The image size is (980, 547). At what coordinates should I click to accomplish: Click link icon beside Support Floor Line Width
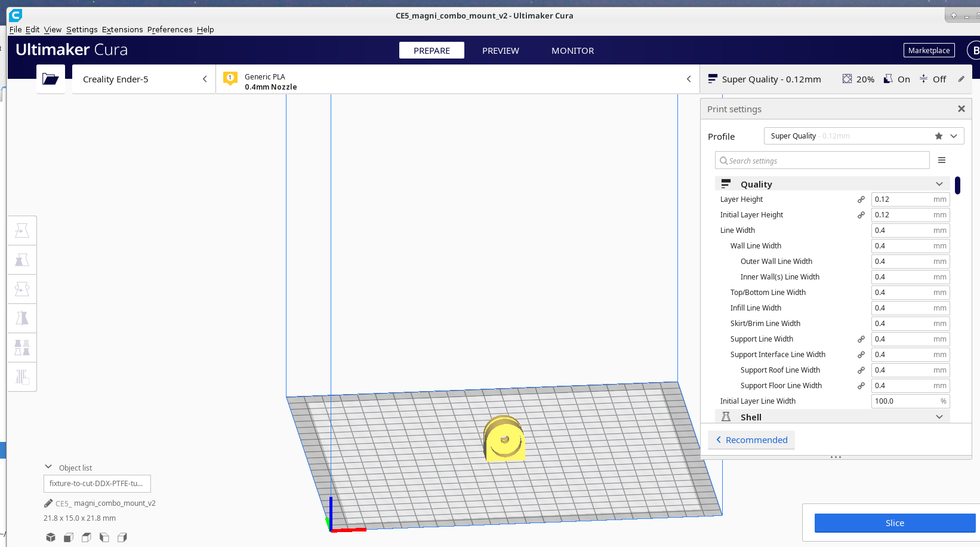[x=861, y=386]
